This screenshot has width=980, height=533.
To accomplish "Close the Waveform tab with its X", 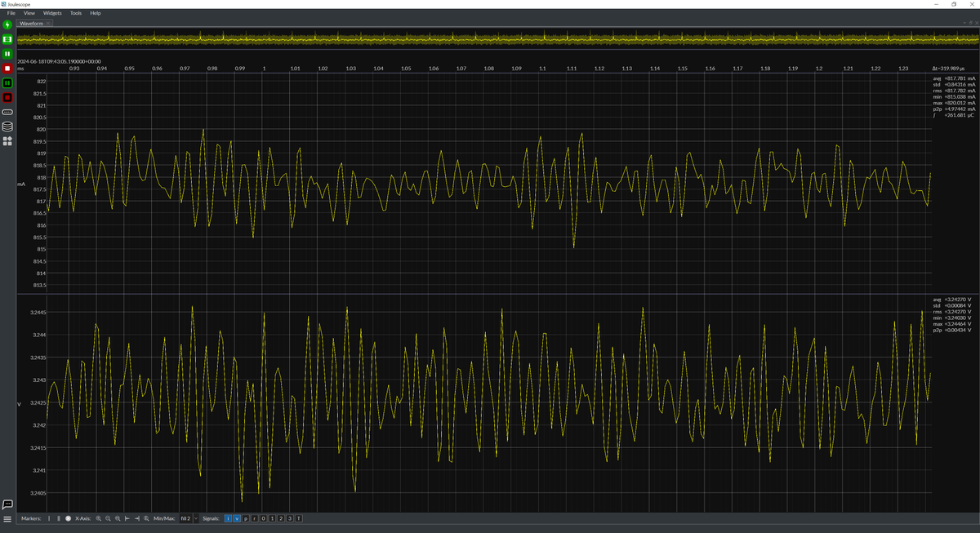I will coord(49,24).
